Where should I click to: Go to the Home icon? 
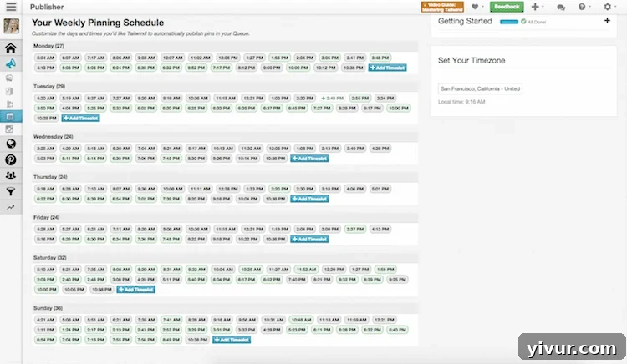pos(11,48)
